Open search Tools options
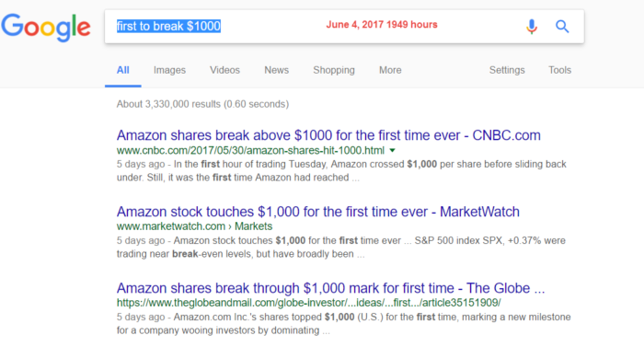Viewport: 644px width, 347px height. pos(559,70)
